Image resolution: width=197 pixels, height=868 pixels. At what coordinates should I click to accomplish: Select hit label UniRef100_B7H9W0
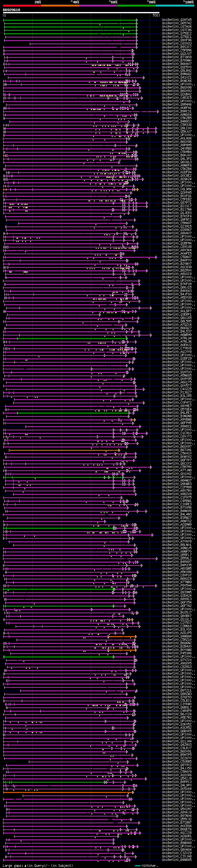click(x=177, y=60)
